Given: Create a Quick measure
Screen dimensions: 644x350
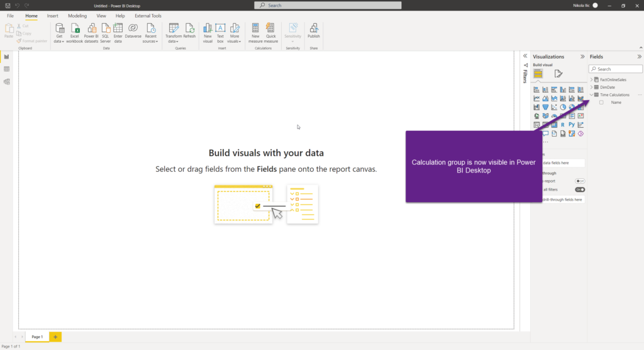Looking at the screenshot, I should tap(270, 33).
